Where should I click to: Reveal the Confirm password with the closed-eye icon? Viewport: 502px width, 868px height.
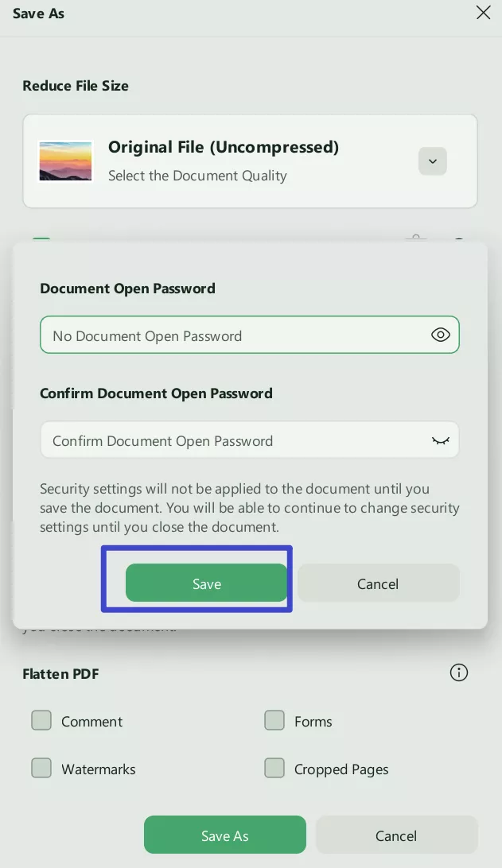(441, 440)
